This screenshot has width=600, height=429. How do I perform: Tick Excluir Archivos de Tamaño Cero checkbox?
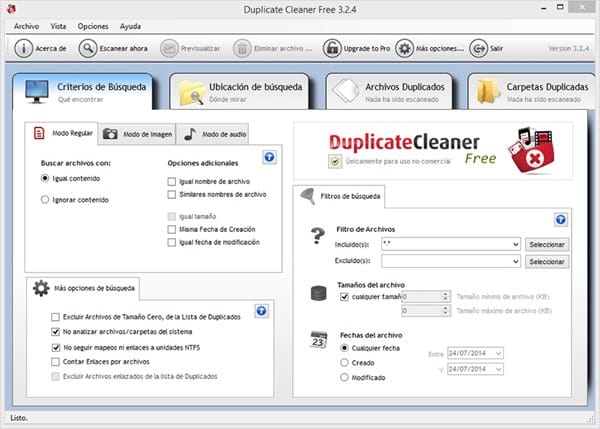click(x=55, y=317)
